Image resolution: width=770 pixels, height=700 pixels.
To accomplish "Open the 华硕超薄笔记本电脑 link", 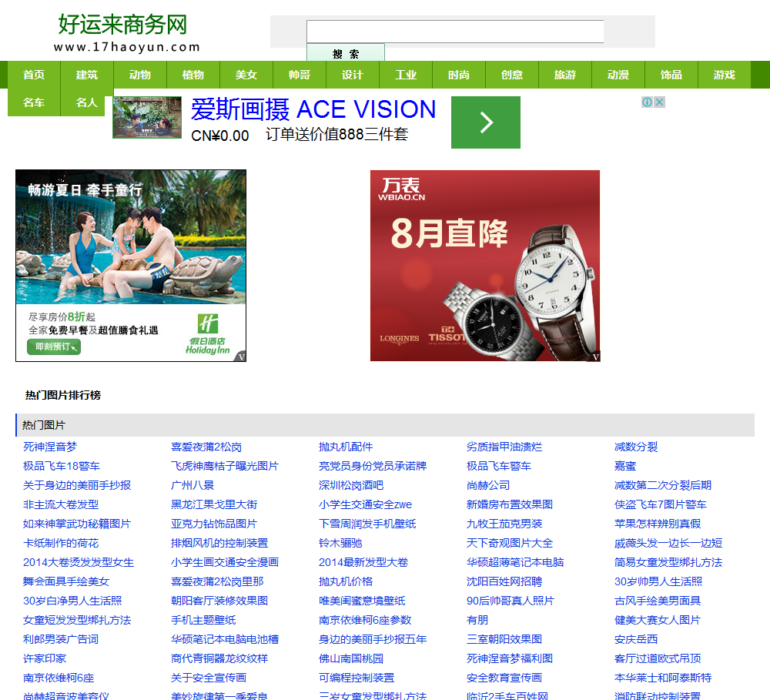I will 515,562.
